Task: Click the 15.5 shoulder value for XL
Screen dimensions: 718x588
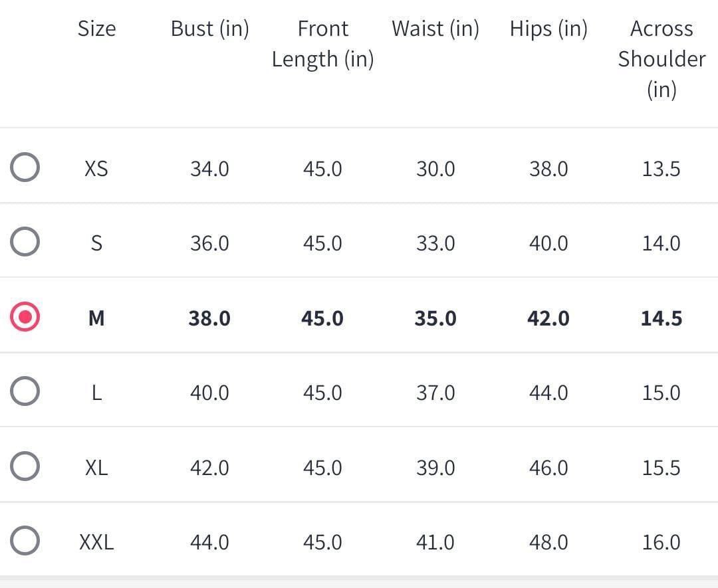Action: [661, 468]
